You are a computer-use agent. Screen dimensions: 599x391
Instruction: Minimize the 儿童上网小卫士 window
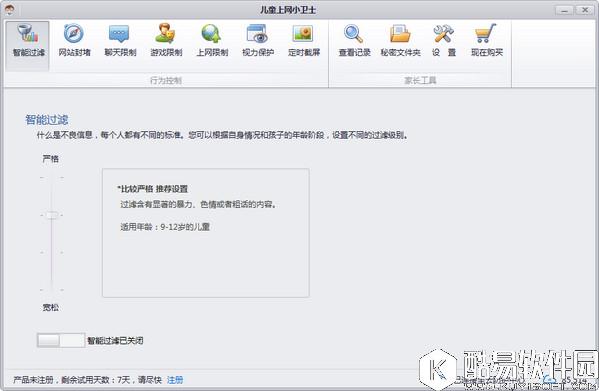click(x=564, y=10)
